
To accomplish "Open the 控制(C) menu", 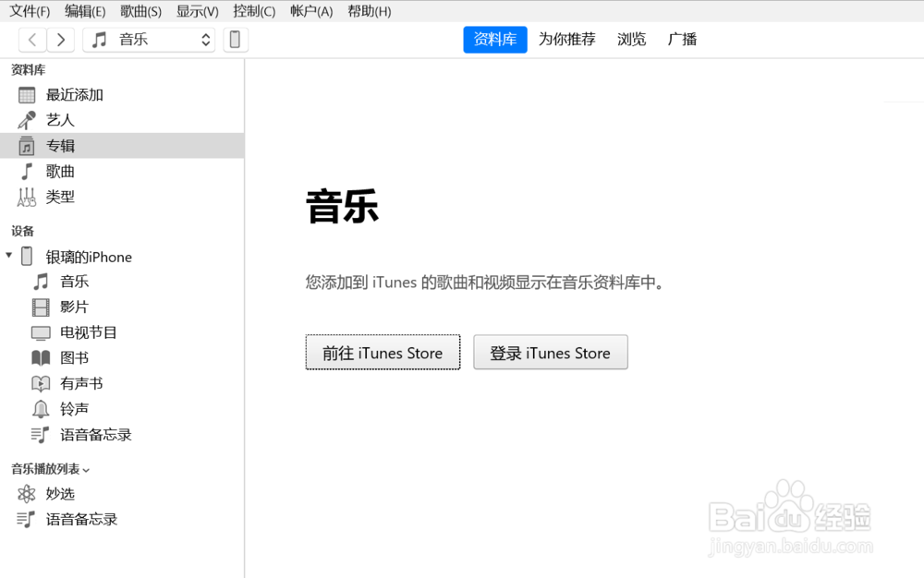I will point(254,11).
